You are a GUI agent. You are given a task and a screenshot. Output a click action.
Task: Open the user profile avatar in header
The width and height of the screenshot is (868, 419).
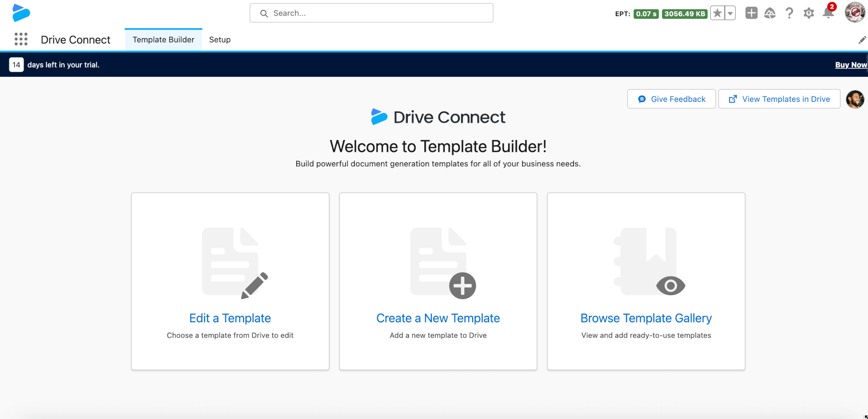pos(855,12)
